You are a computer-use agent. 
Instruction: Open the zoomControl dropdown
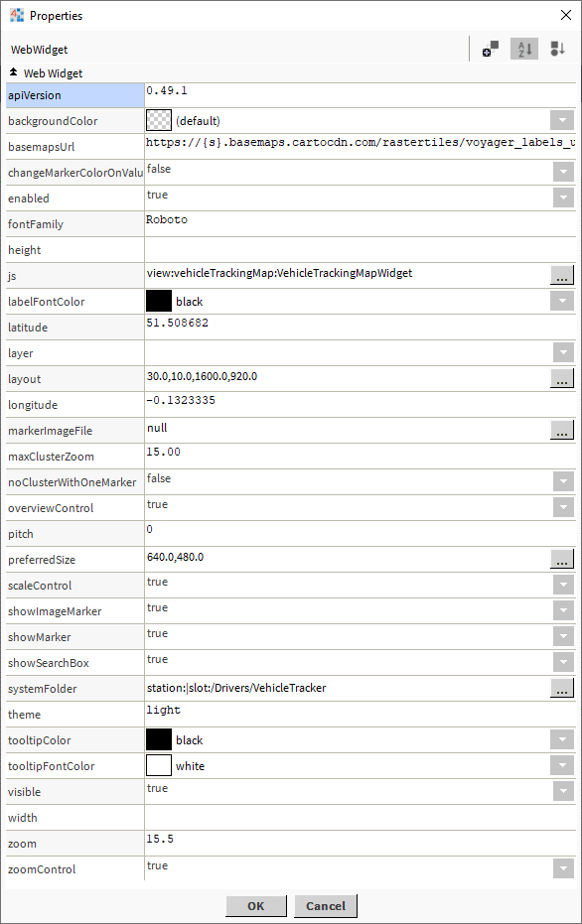[x=562, y=868]
